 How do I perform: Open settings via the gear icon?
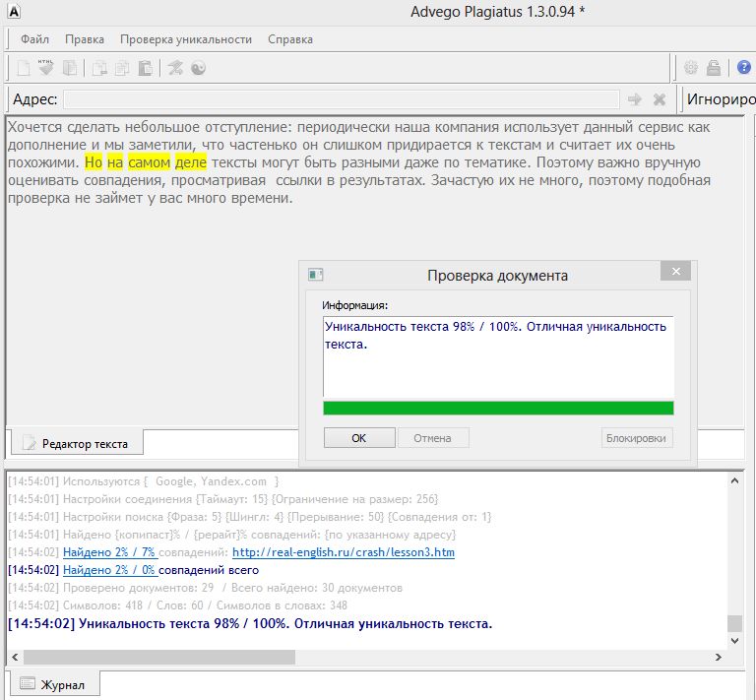pos(691,68)
